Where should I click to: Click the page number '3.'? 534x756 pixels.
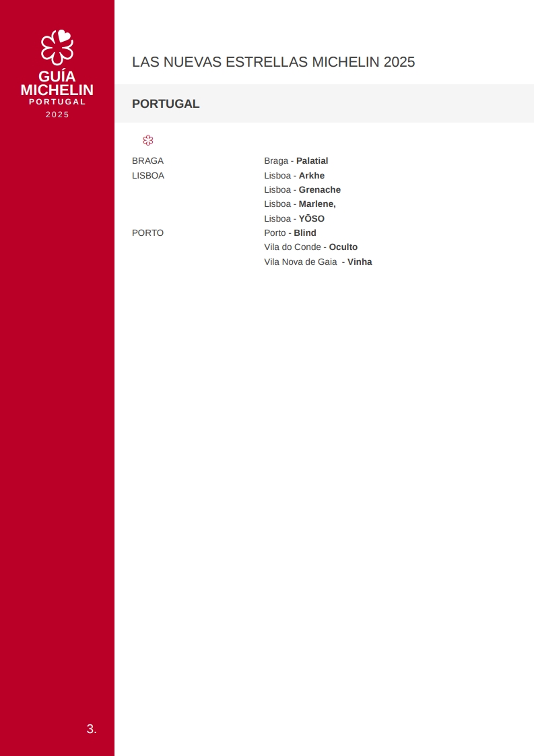(92, 728)
